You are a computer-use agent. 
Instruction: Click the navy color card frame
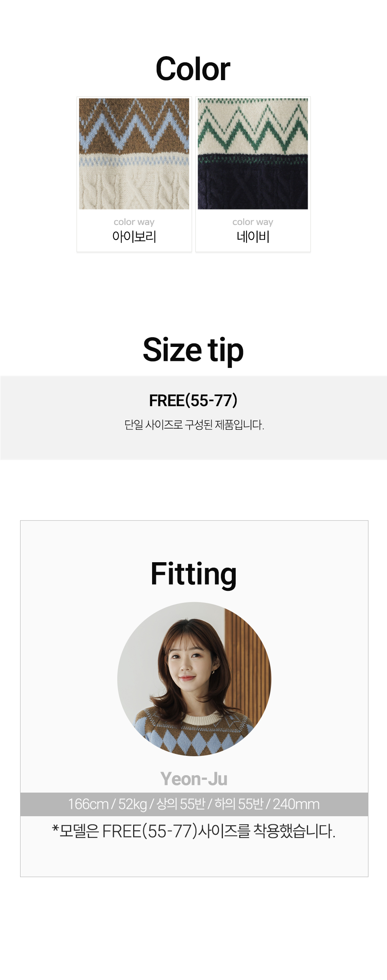tap(253, 174)
